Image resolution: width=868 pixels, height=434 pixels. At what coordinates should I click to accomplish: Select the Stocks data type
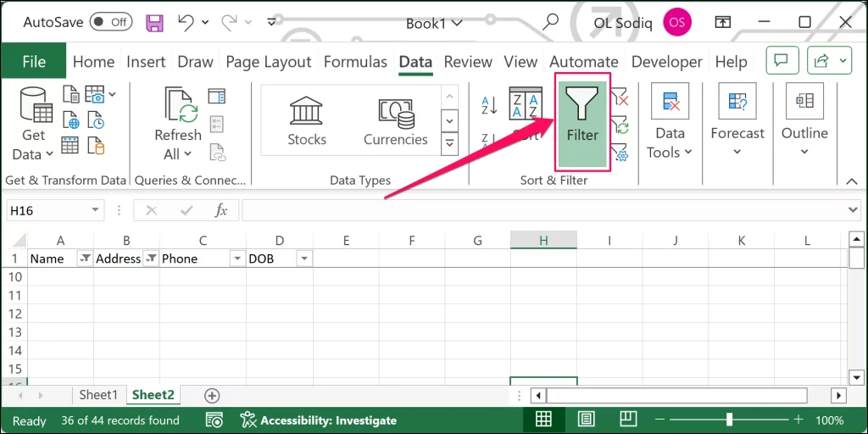(x=306, y=121)
